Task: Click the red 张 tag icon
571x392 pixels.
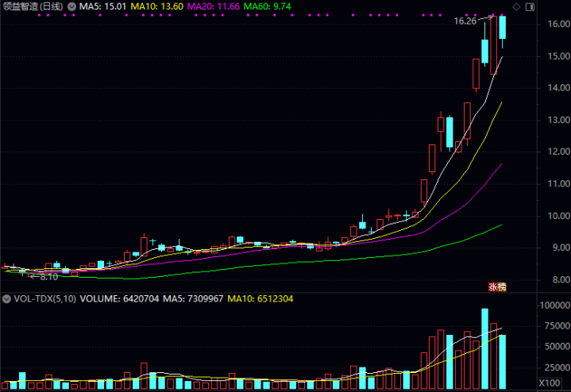Action: (x=492, y=286)
